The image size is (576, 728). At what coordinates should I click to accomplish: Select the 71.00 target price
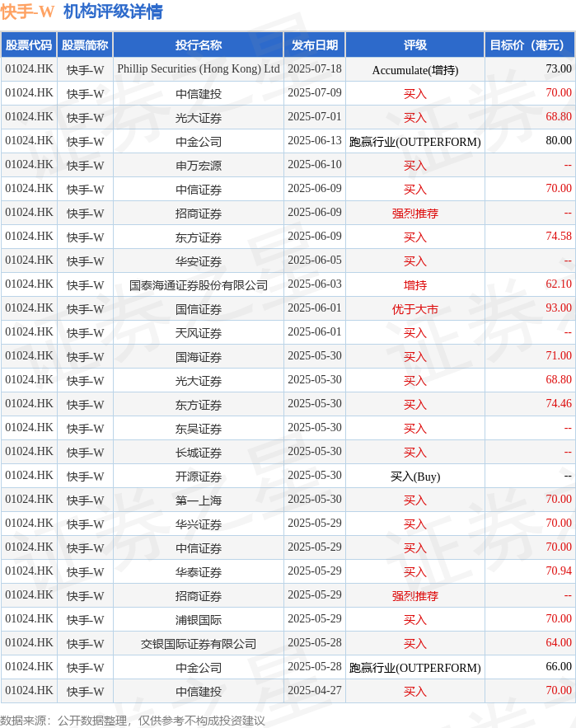(x=559, y=355)
